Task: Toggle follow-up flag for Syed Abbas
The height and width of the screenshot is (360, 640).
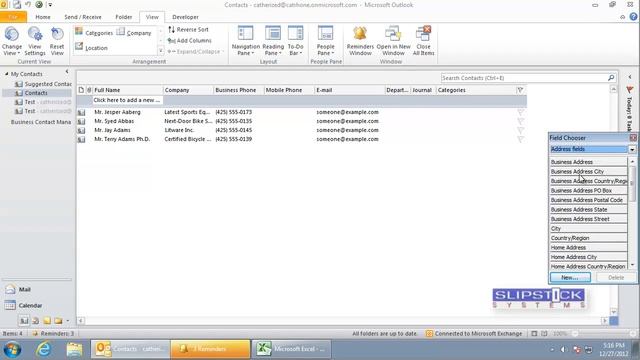Action: (x=520, y=121)
